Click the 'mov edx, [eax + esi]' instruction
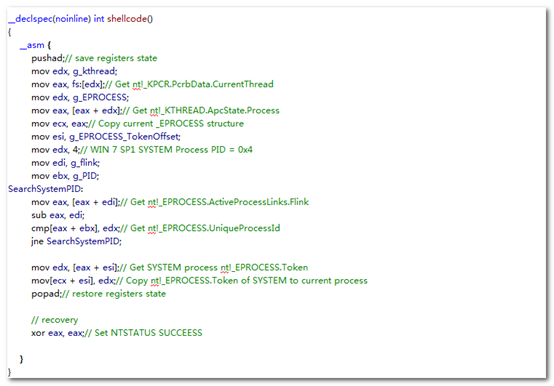 click(75, 267)
